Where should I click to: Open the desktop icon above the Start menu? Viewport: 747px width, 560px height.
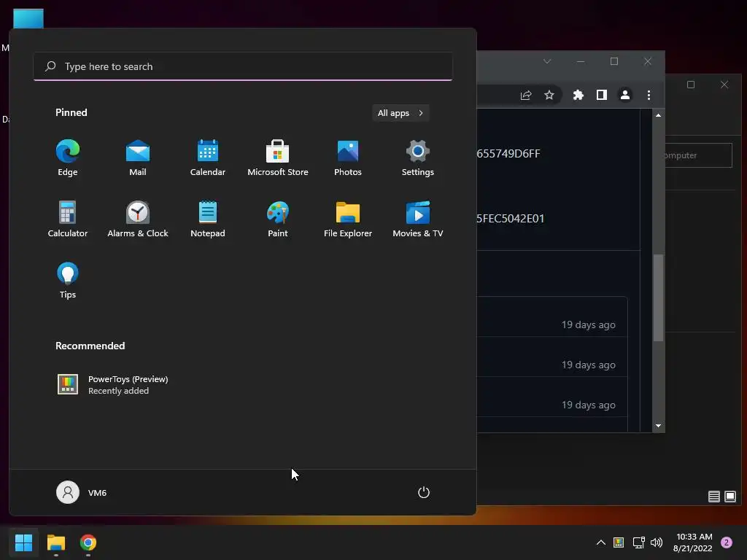click(28, 18)
